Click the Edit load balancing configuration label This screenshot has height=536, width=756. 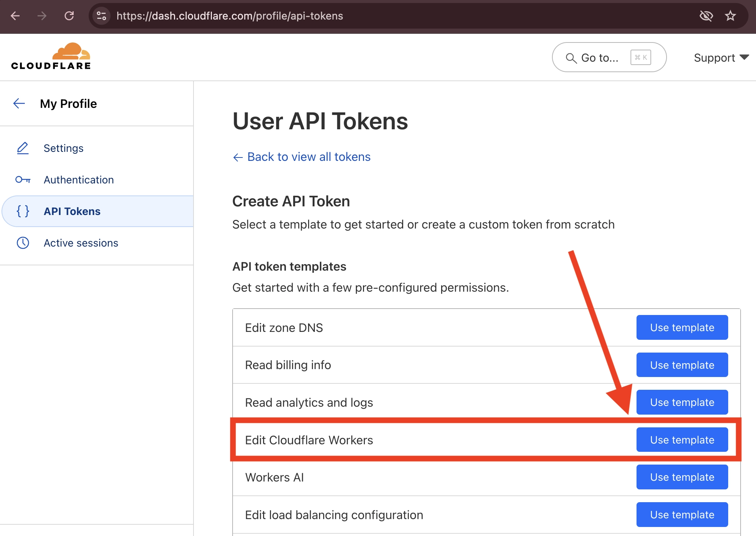coord(334,515)
